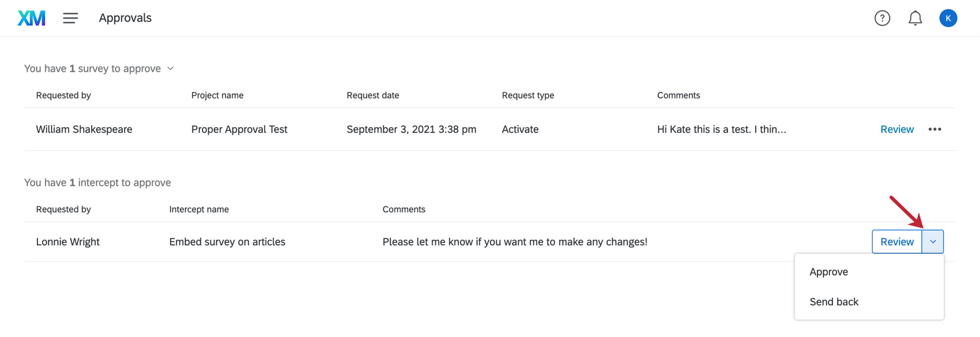This screenshot has height=337, width=980.
Task: Click the Approvals page title
Action: click(125, 18)
